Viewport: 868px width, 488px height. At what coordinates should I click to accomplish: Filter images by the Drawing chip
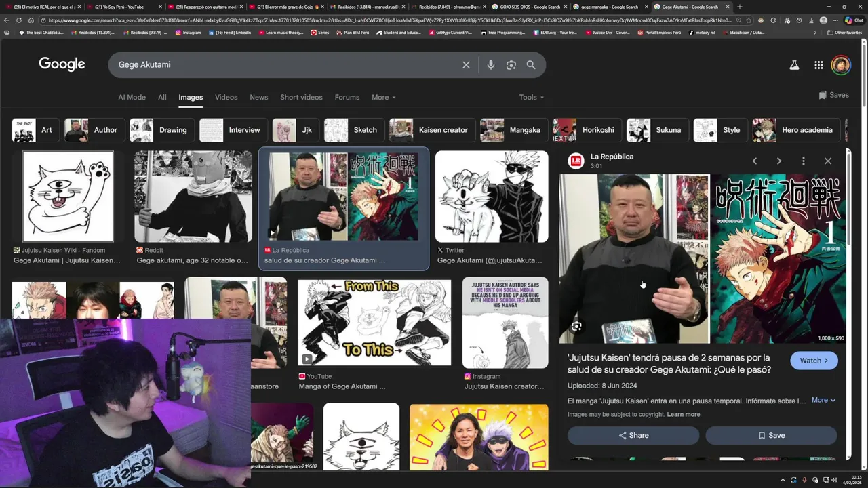(162, 130)
